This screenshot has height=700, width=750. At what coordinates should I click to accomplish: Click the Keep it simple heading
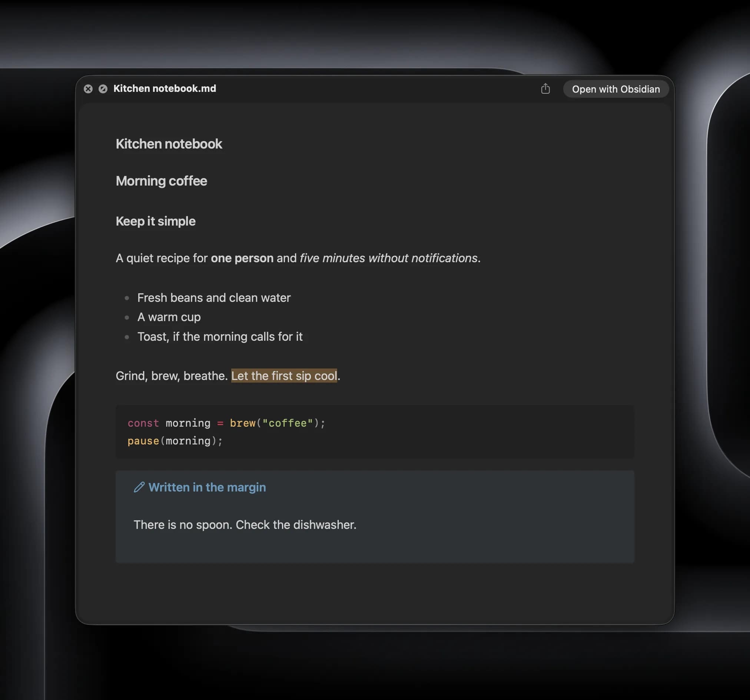[155, 221]
